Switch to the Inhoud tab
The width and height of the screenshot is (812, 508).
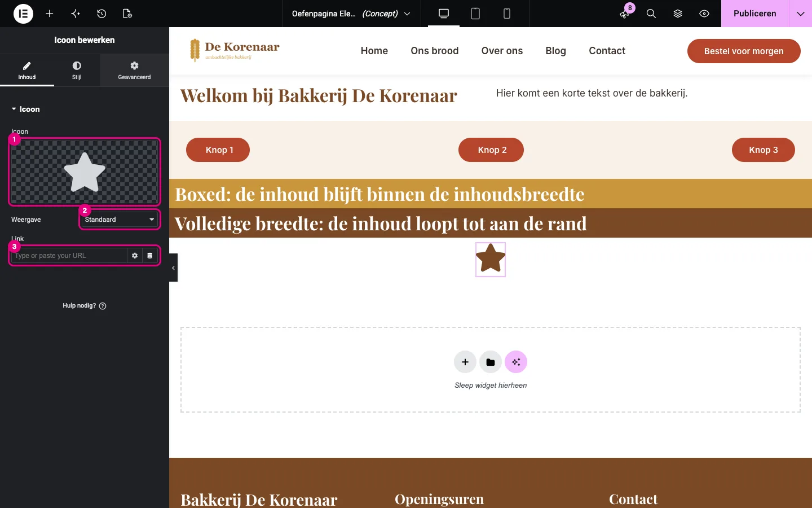coord(27,71)
